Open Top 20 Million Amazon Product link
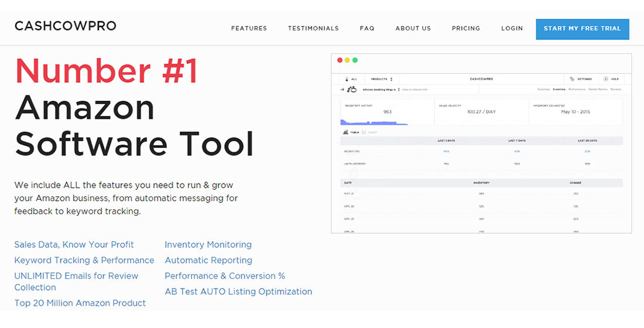This screenshot has width=644, height=328. [80, 303]
